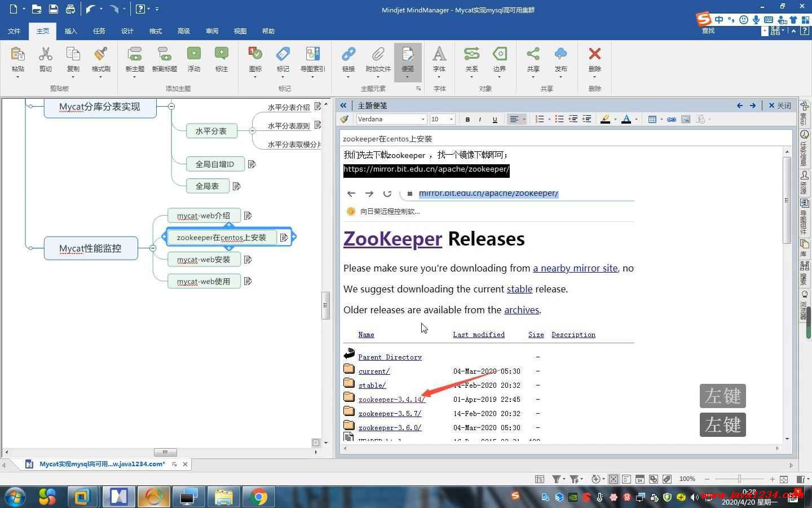Go to the previous topic note arrow
812x508 pixels.
tap(740, 106)
